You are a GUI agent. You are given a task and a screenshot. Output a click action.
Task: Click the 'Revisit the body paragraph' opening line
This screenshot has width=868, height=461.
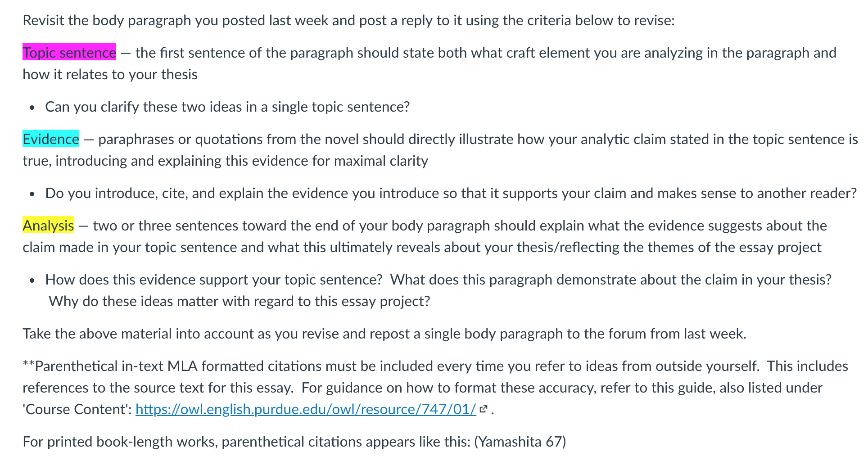coord(348,20)
